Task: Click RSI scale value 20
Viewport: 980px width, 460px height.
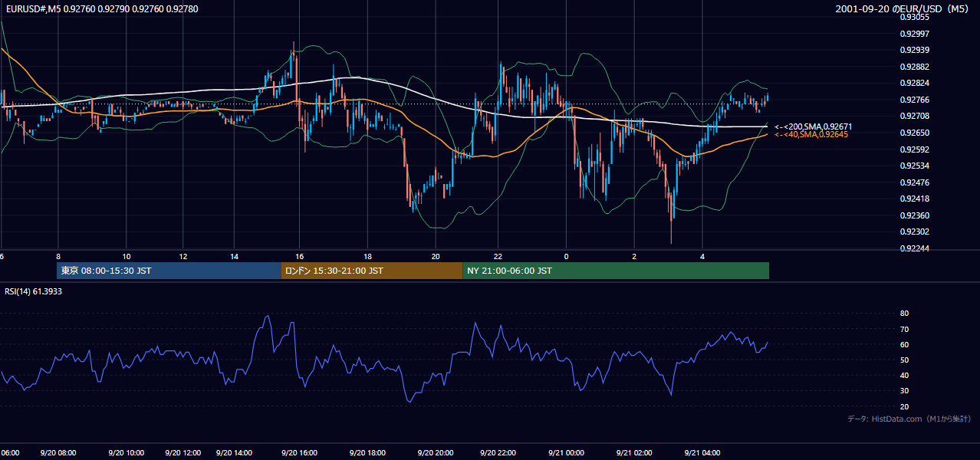Action: (x=904, y=407)
